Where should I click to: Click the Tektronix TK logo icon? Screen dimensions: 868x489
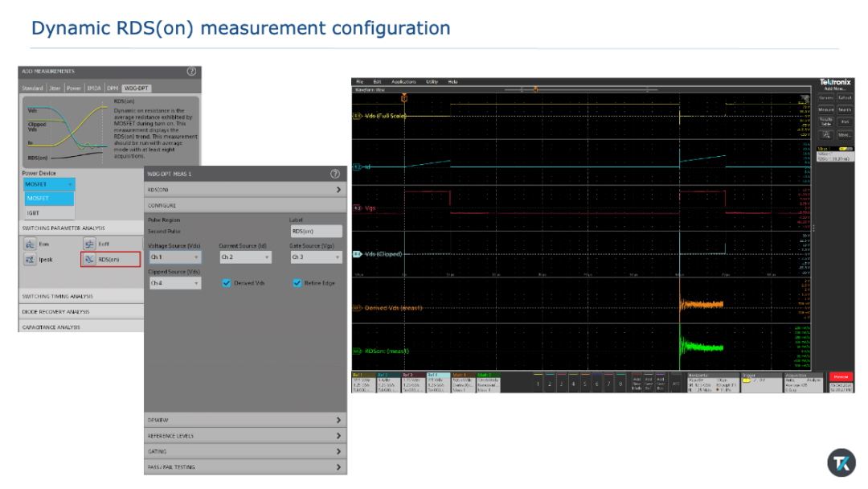pos(841,463)
